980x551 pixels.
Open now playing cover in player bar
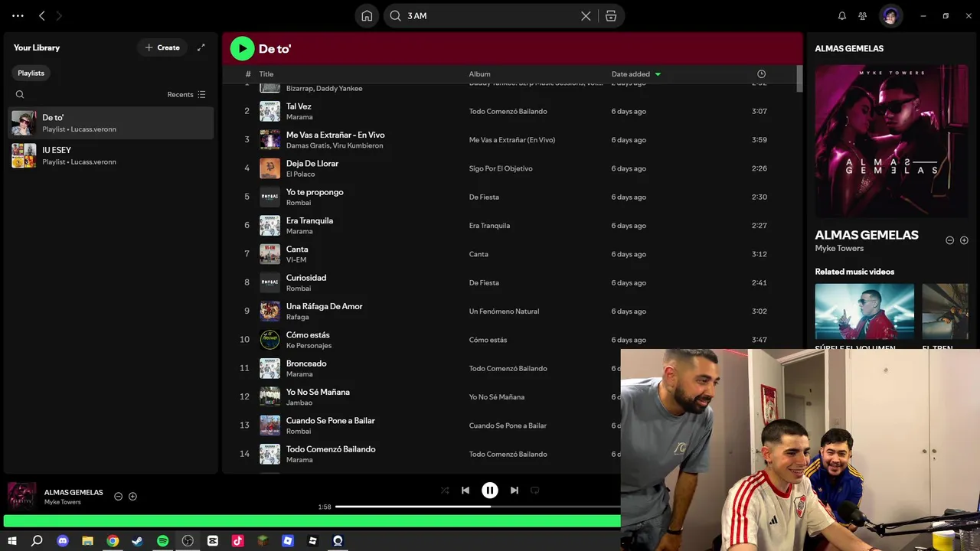(x=21, y=497)
